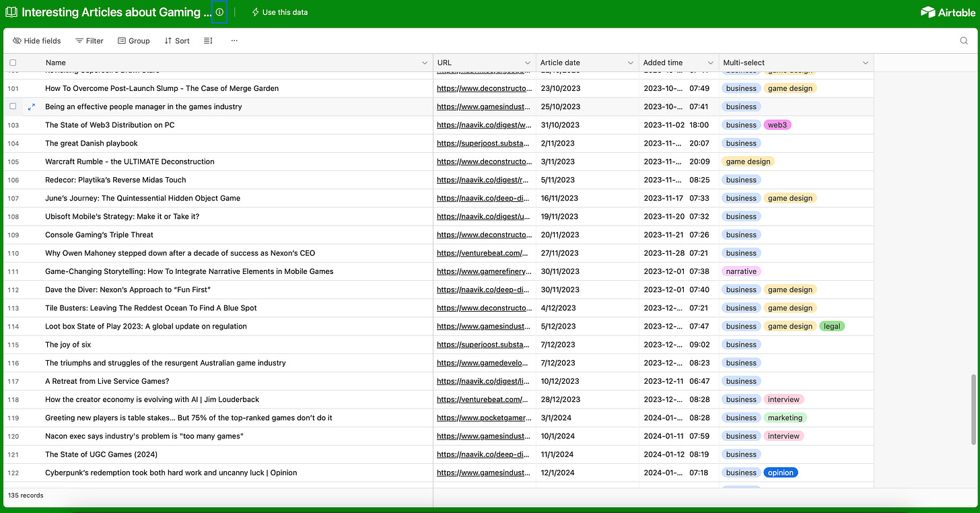Click the web3 tag in row 103

coord(777,125)
